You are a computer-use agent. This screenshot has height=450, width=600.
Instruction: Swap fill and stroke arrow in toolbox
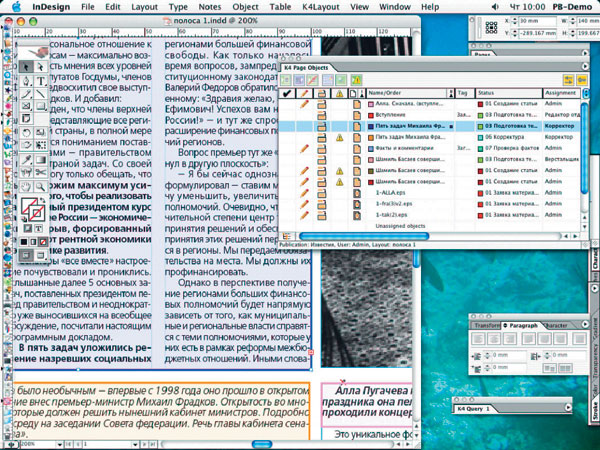click(x=42, y=201)
